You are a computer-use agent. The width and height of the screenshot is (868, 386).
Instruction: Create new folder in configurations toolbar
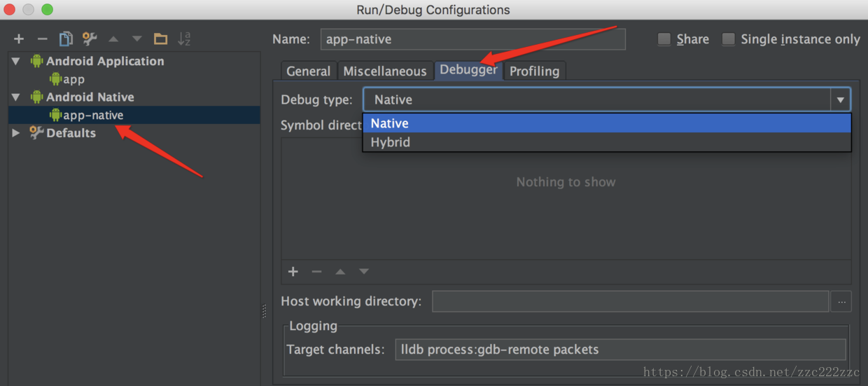(x=161, y=39)
